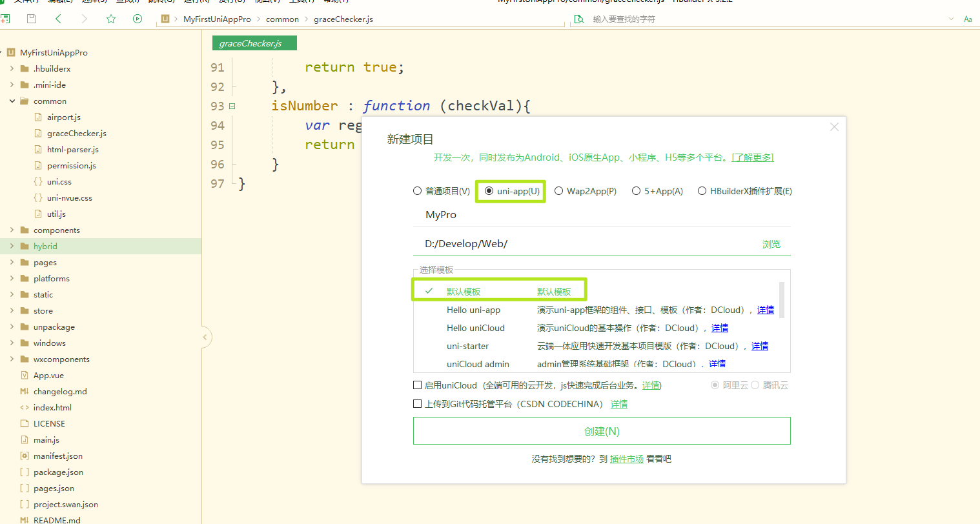The height and width of the screenshot is (524, 980).
Task: Click the package.json brackets icon
Action: click(25, 472)
